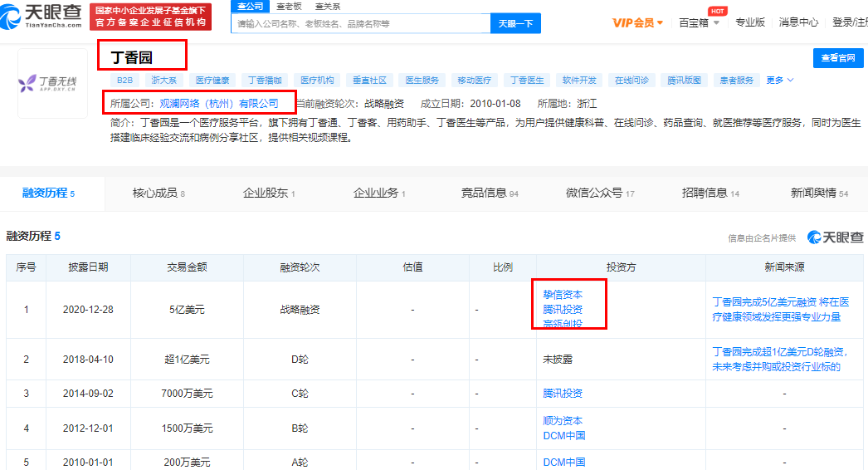Click the 5亿美元 amount cell
Screen dimensions: 868x470
187,309
